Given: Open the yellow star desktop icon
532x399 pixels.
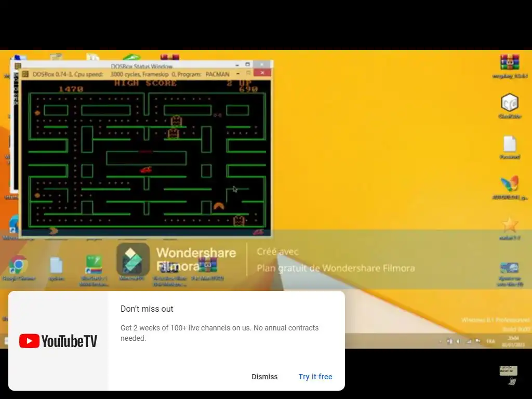Looking at the screenshot, I should (510, 228).
